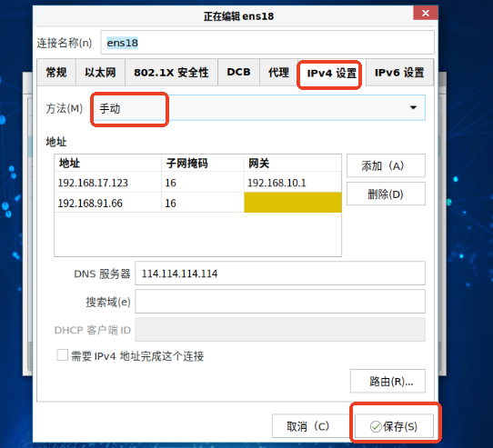Click the checkmark icon on 保存 button
The height and width of the screenshot is (448, 493).
(x=376, y=426)
